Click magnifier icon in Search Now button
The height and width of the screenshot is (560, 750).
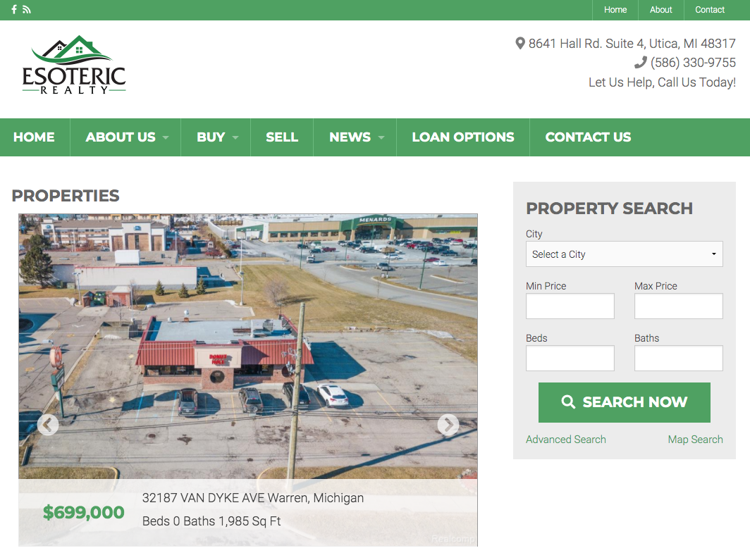coord(568,402)
